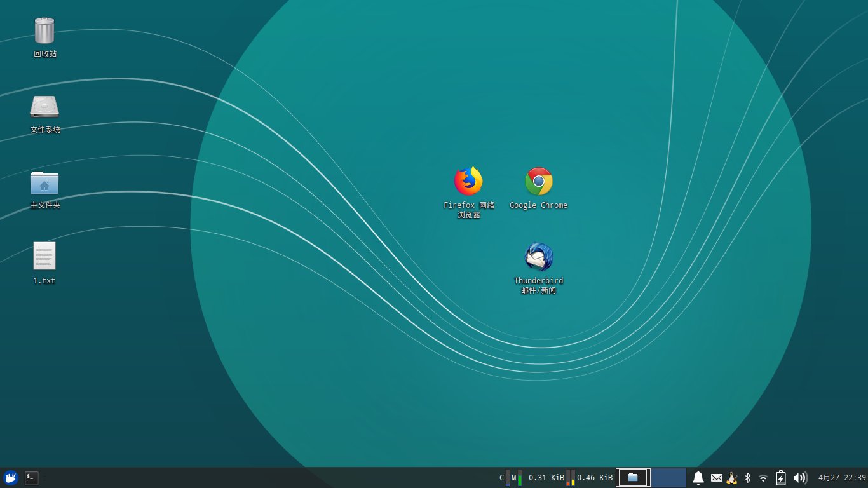Select the 1.txt file icon
The image size is (868, 488).
(x=44, y=255)
